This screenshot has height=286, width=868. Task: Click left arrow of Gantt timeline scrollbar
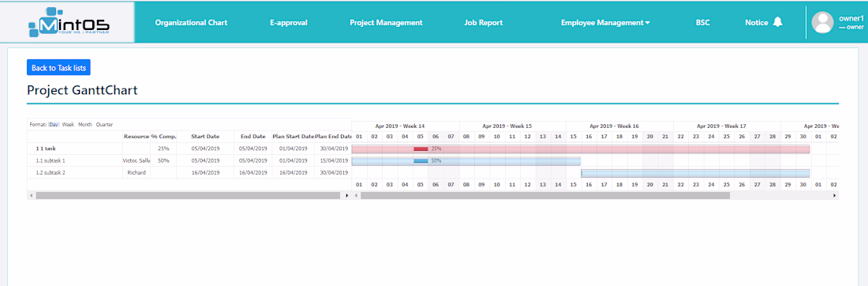pyautogui.click(x=356, y=196)
